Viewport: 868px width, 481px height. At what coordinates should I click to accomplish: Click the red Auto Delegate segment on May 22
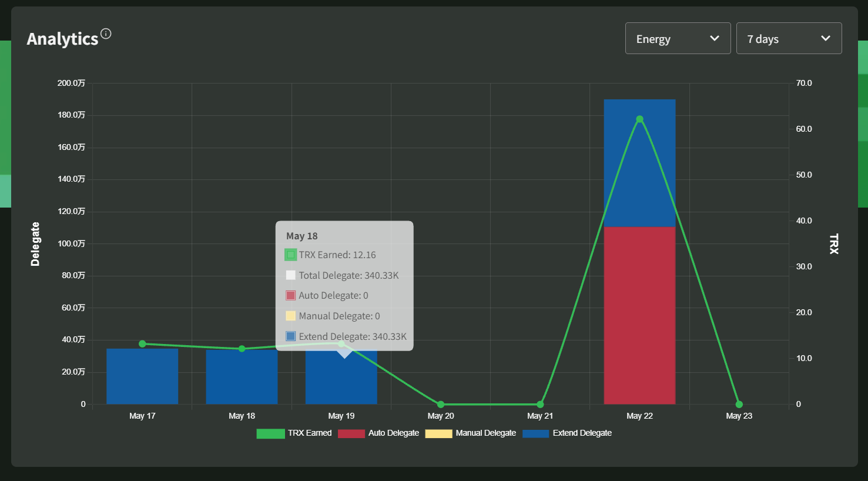click(x=639, y=315)
